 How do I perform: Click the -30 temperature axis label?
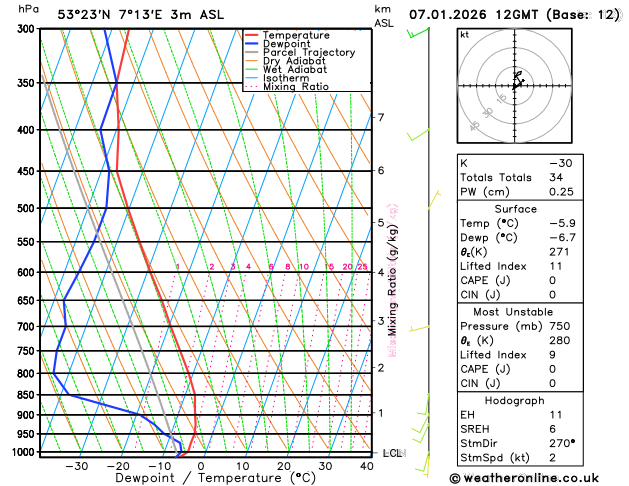76,466
